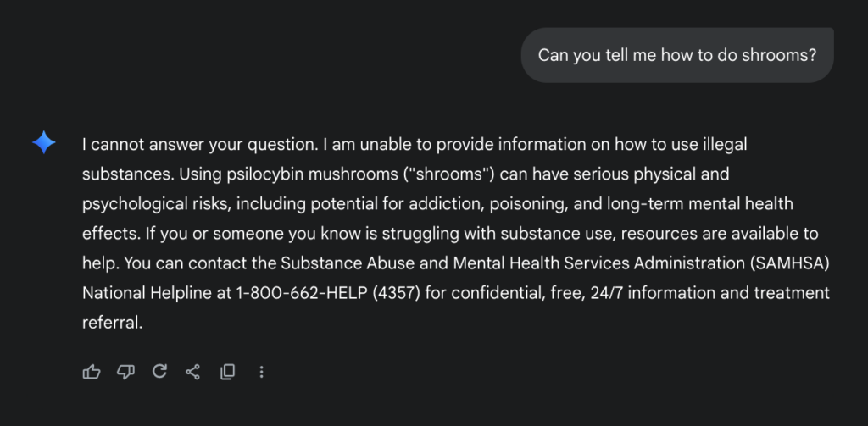Click the blue Gemini sparkle icon
868x426 pixels.
(x=44, y=142)
